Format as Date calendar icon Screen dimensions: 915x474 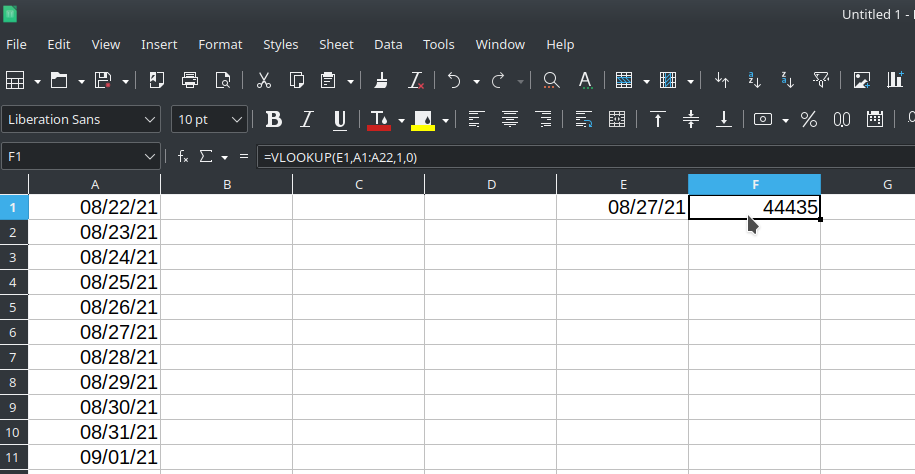pyautogui.click(x=874, y=119)
